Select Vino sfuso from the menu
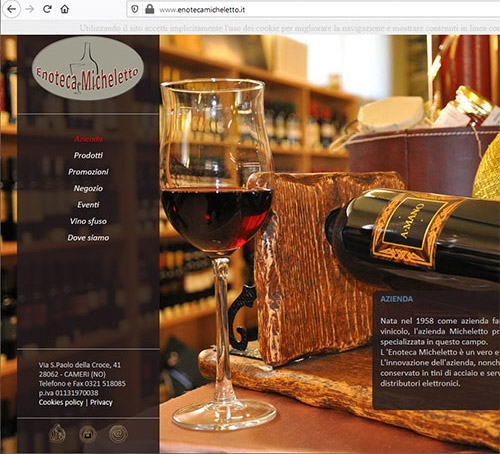This screenshot has width=500, height=454. click(88, 221)
